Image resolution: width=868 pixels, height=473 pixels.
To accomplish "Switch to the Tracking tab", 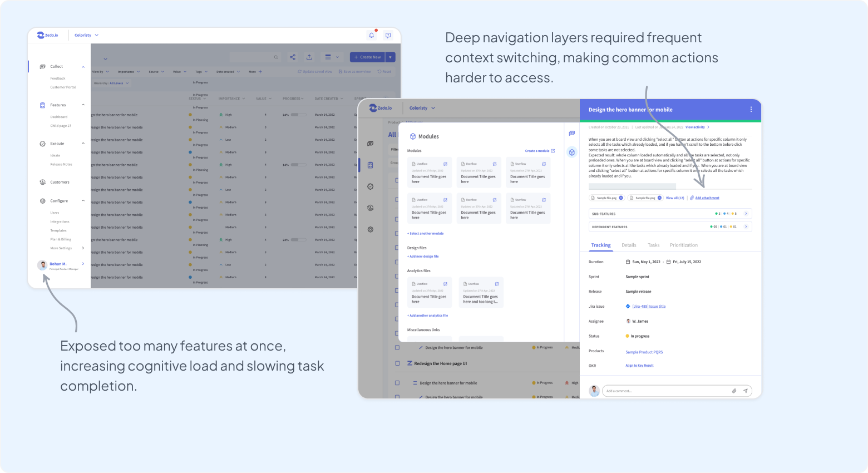I will (x=601, y=245).
